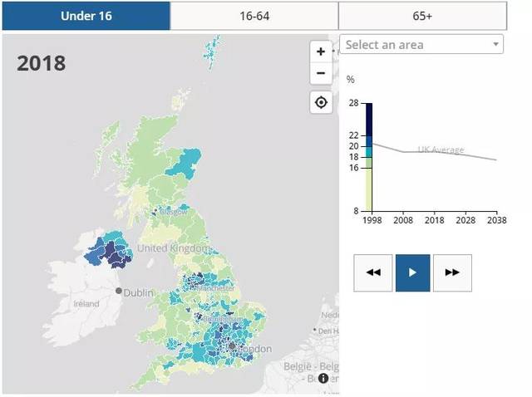Viewport: 532px width, 397px height.
Task: Select the teal region in northeast Scotland
Action: (x=189, y=159)
